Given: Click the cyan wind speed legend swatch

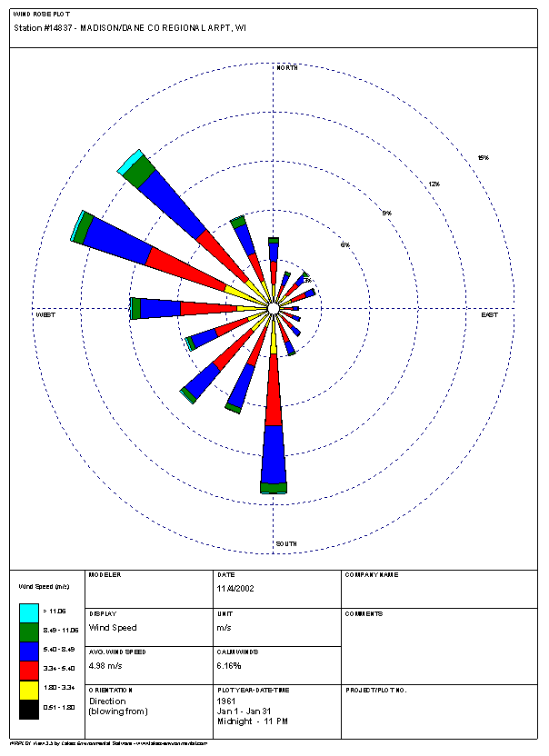Looking at the screenshot, I should [29, 613].
